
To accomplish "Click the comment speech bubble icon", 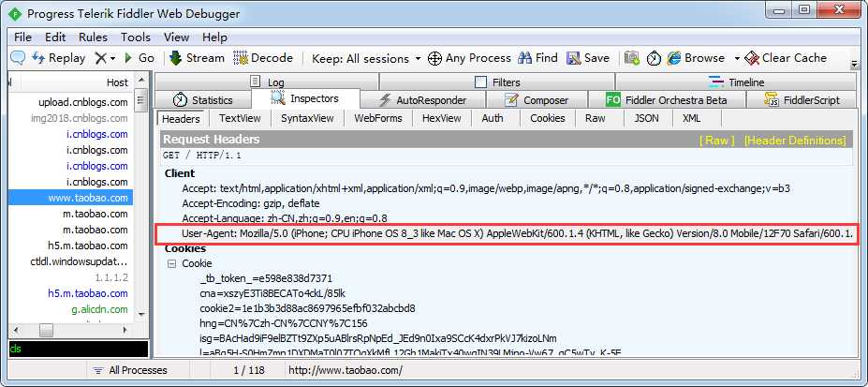I will coord(19,58).
